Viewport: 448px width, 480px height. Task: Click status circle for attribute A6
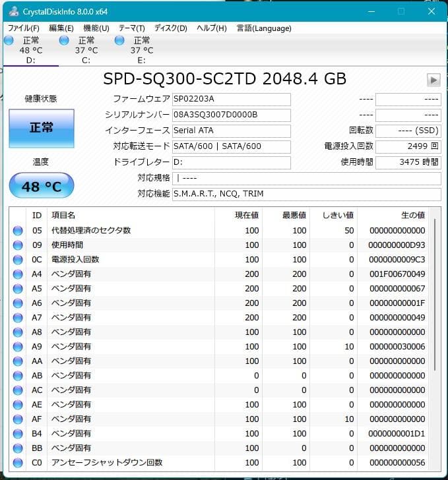pos(18,303)
